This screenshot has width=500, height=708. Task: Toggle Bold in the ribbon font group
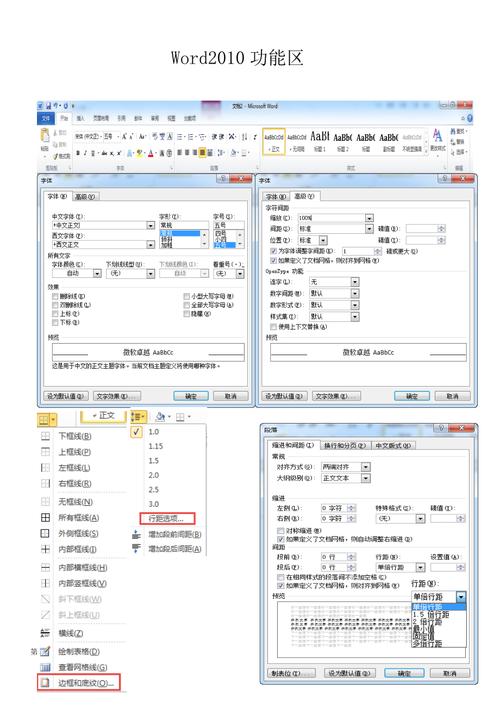[x=78, y=153]
